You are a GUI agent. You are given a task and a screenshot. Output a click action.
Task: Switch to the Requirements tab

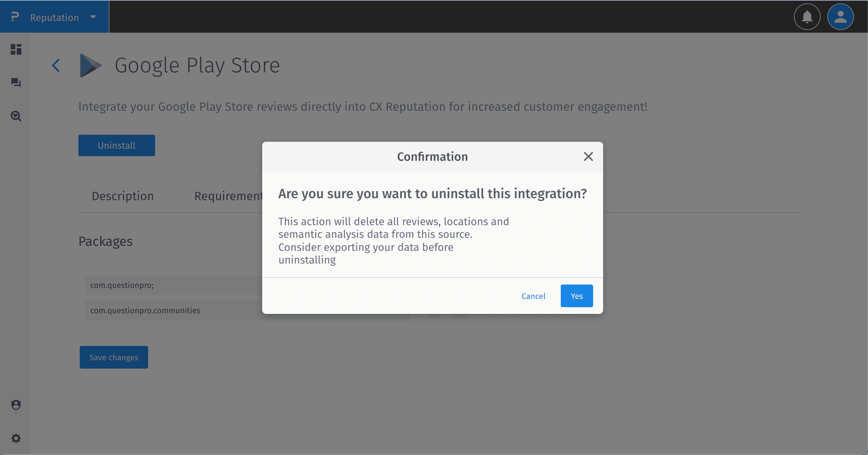[x=229, y=196]
